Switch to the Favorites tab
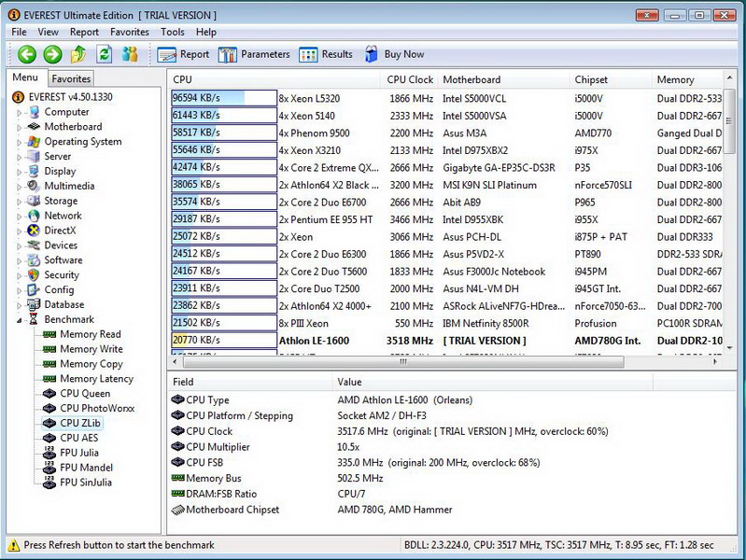746x560 pixels. pos(71,79)
